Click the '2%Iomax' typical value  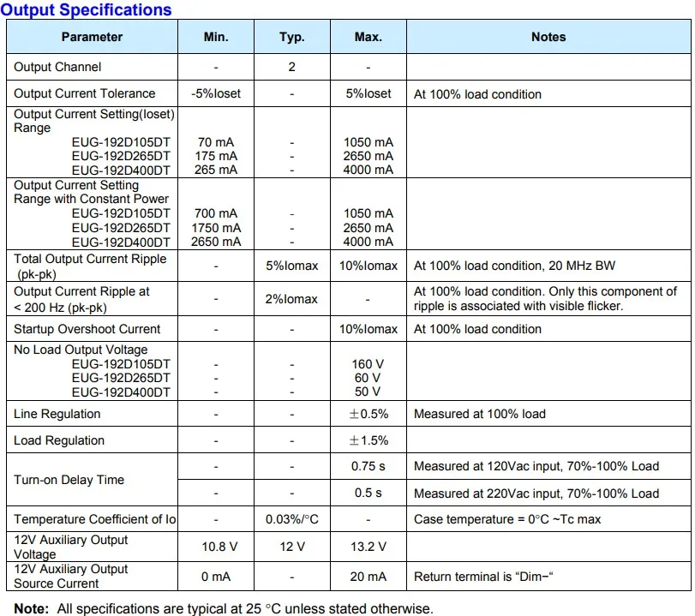[291, 299]
